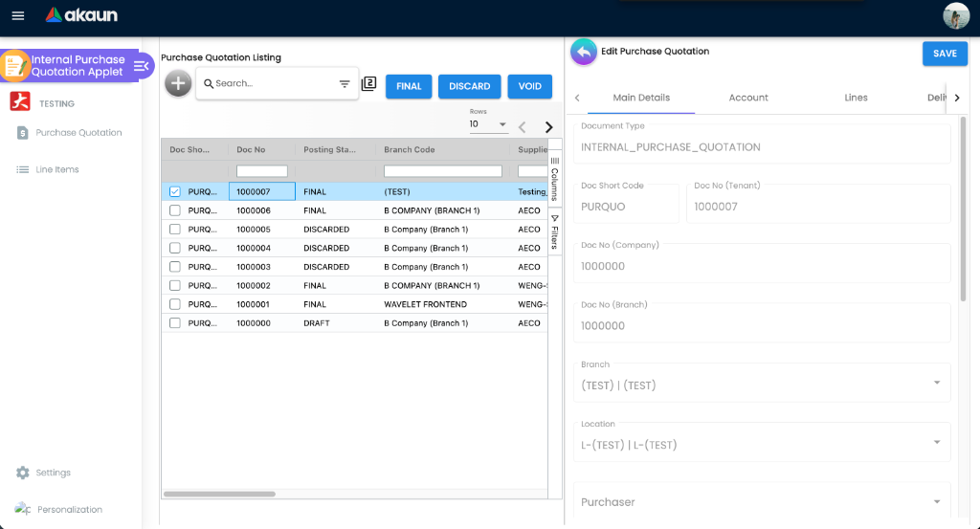
Task: Click the TESTING company logo icon
Action: [20, 101]
